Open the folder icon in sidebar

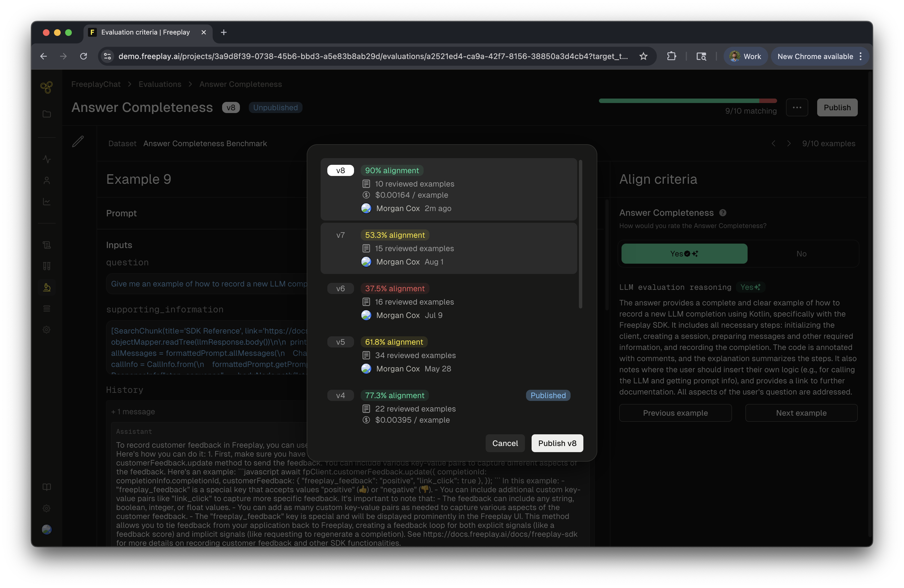(47, 114)
